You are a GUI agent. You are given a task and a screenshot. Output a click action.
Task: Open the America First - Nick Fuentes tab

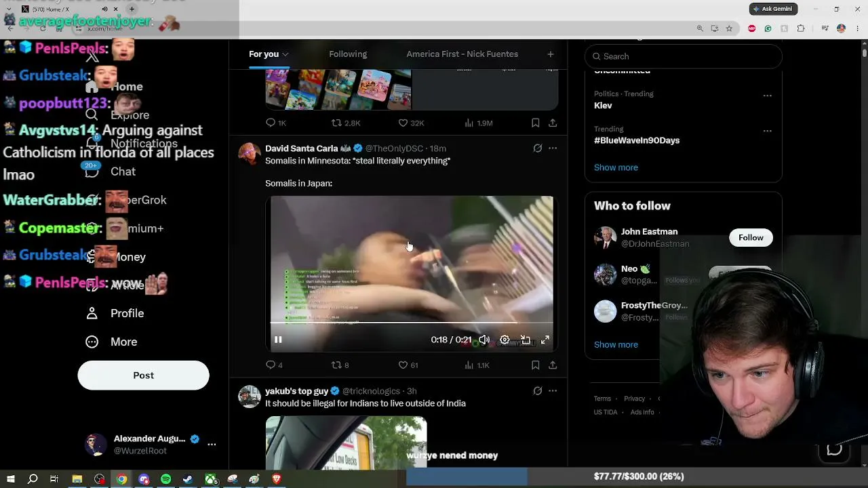tap(462, 54)
